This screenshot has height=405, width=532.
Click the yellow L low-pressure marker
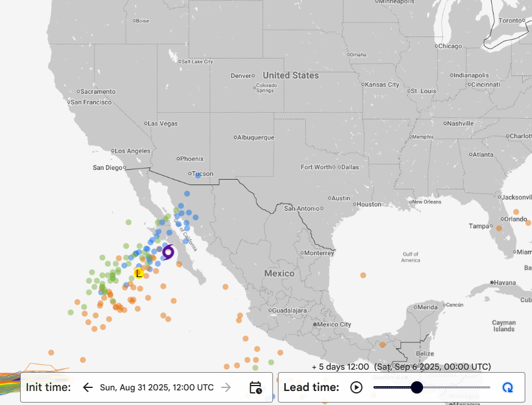point(139,273)
